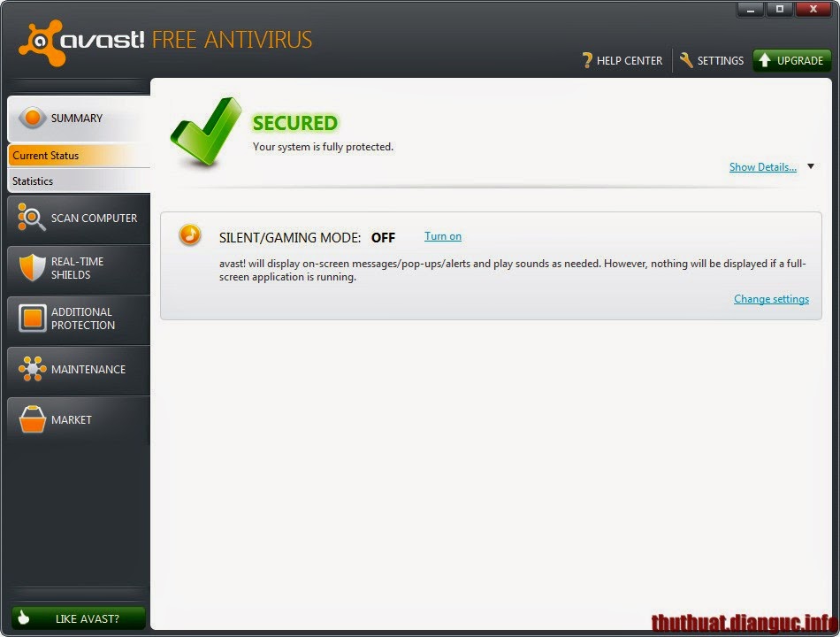Screen dimensions: 840x637
Task: Click the Real-Time Shields shield icon
Action: [32, 267]
